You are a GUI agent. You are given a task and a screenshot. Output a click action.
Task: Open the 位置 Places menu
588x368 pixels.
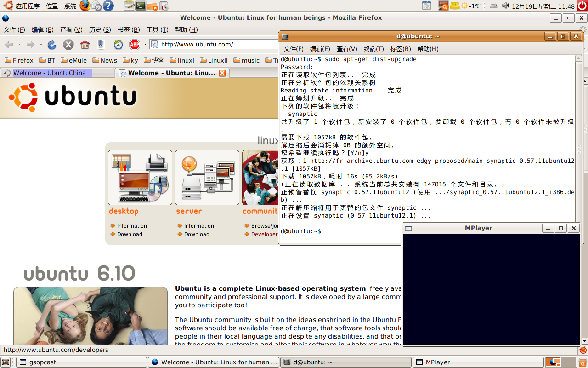click(x=52, y=6)
